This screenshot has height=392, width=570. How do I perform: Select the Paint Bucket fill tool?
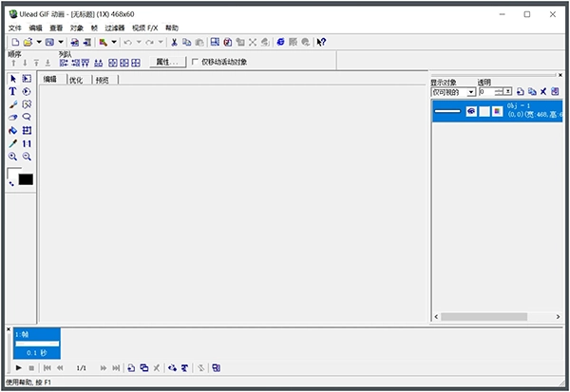(13, 130)
